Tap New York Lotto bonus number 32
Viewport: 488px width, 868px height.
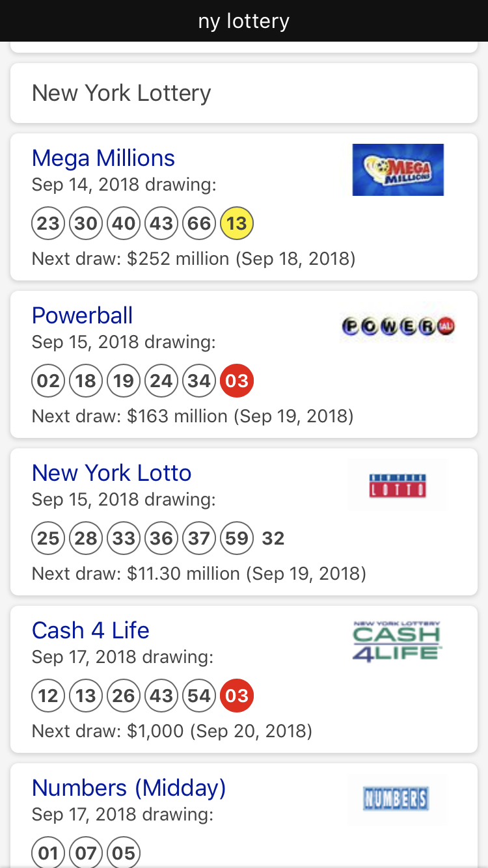273,539
